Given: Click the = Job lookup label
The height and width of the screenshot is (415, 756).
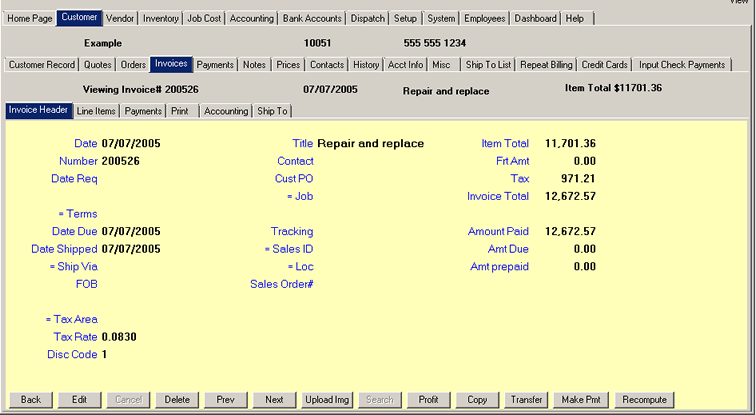Looking at the screenshot, I should pos(300,196).
